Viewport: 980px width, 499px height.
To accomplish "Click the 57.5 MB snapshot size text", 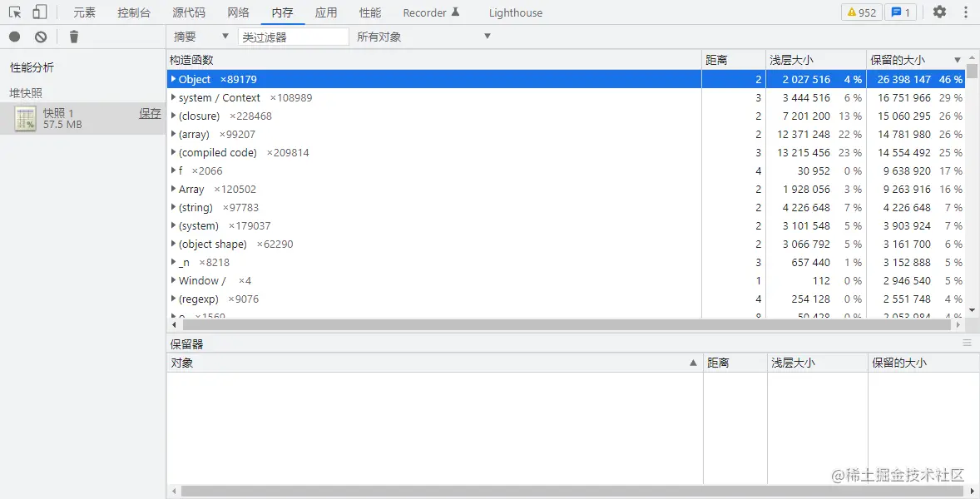I will (x=62, y=124).
